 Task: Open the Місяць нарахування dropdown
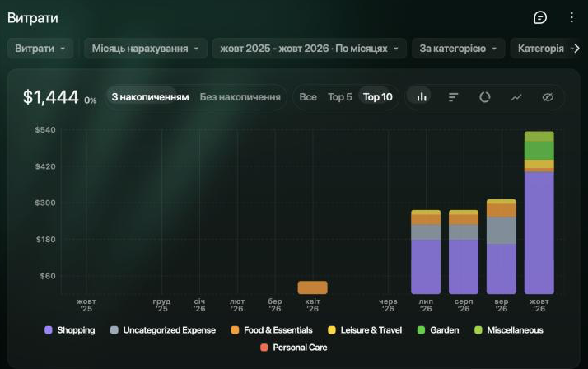[146, 49]
